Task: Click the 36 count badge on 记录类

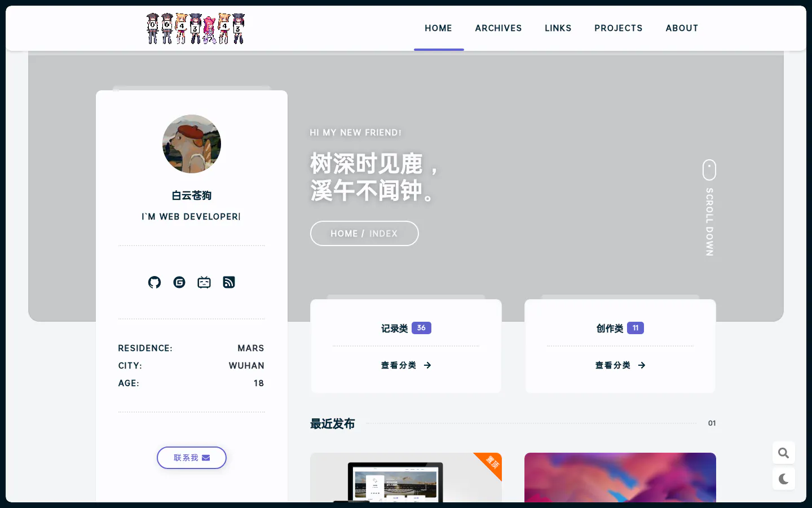Action: 421,328
